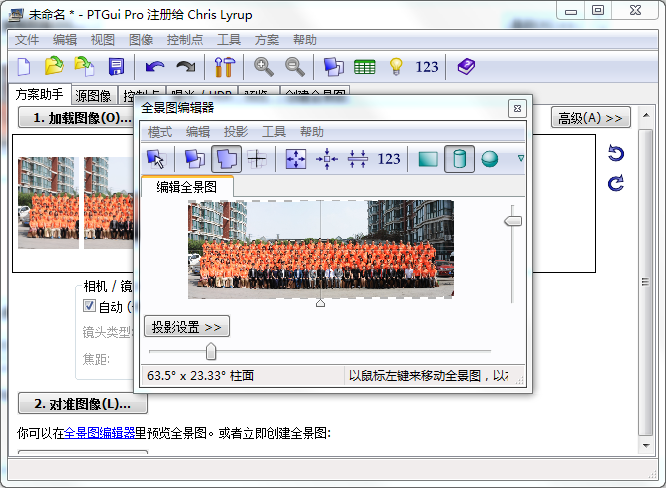Open the 控制点 menu

click(x=184, y=40)
